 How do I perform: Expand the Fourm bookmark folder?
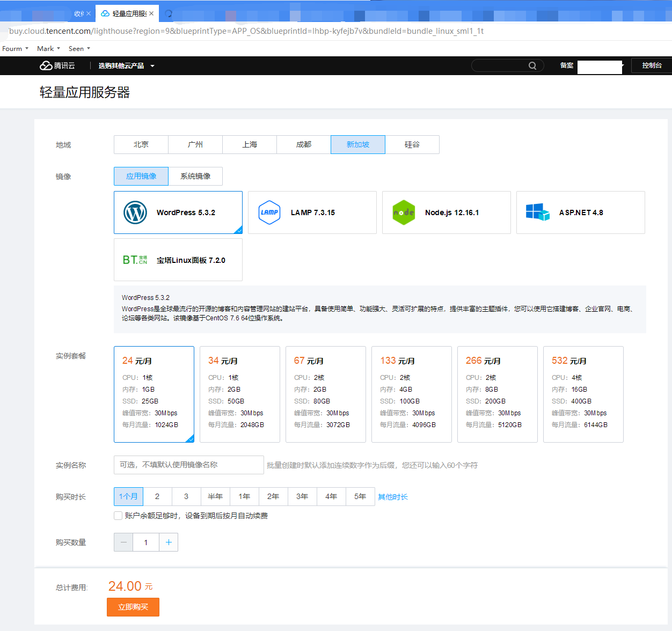(15, 48)
